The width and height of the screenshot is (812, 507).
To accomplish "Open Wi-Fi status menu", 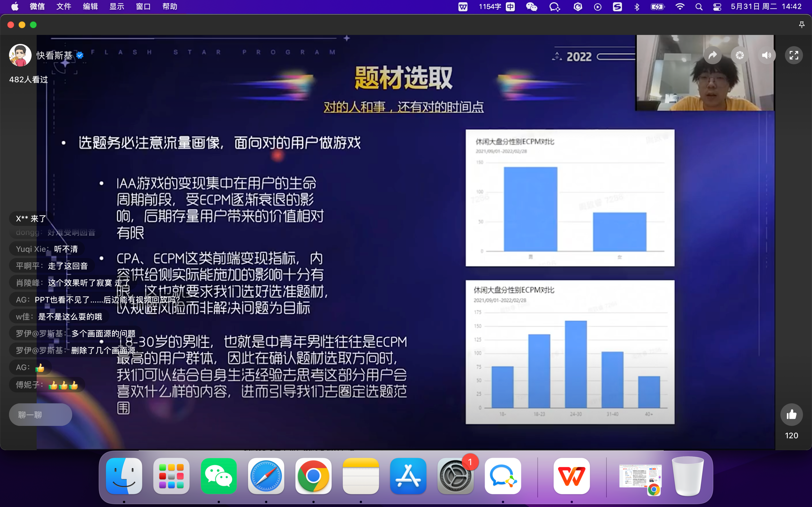I will tap(680, 7).
